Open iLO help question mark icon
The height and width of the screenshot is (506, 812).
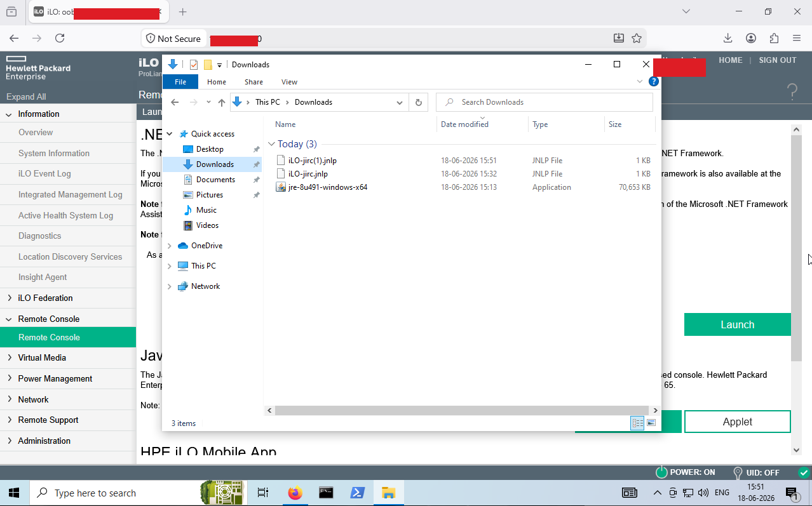coord(792,91)
